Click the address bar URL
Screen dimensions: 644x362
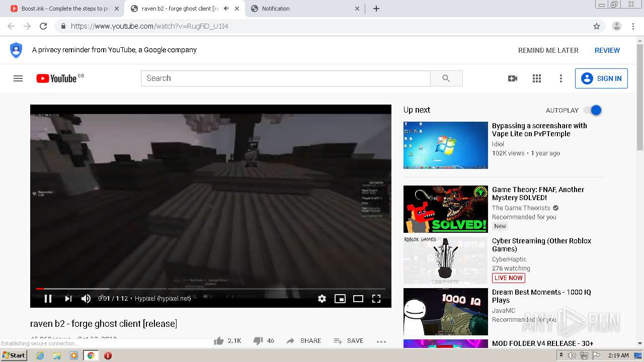tap(149, 26)
